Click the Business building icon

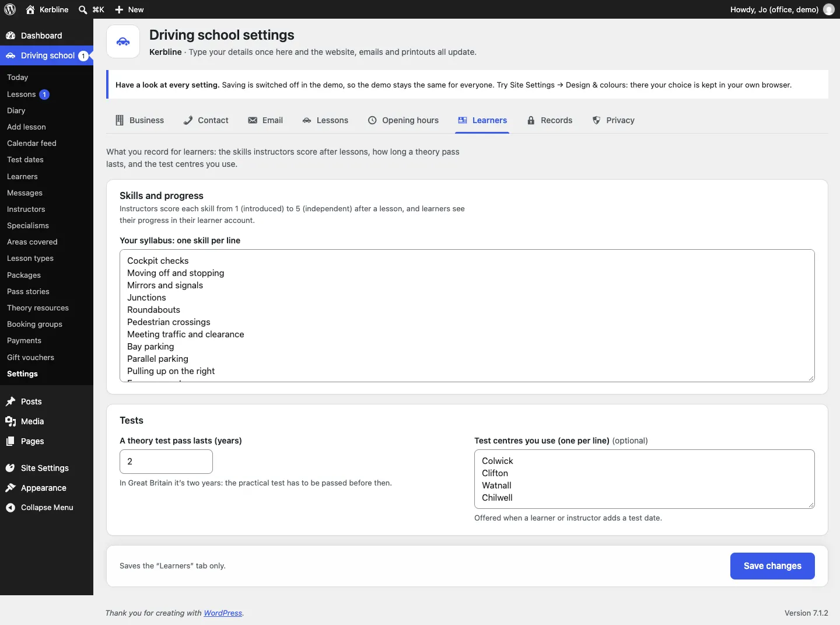[x=120, y=120]
